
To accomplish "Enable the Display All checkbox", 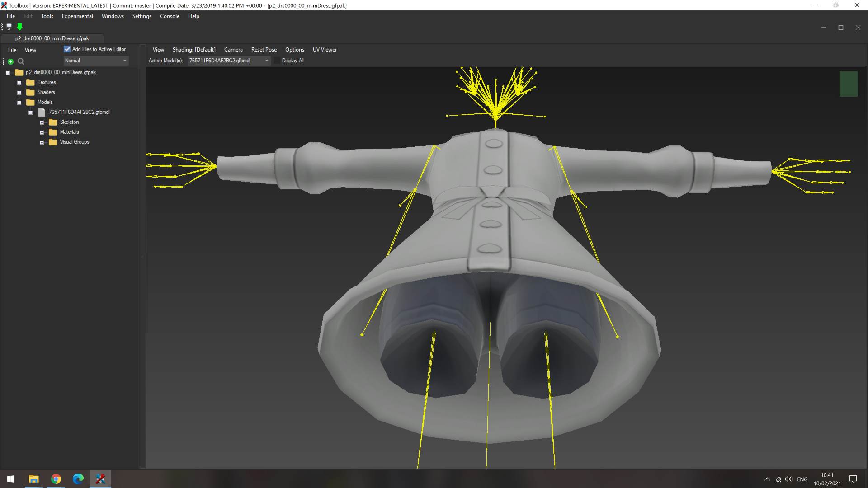I will (277, 61).
